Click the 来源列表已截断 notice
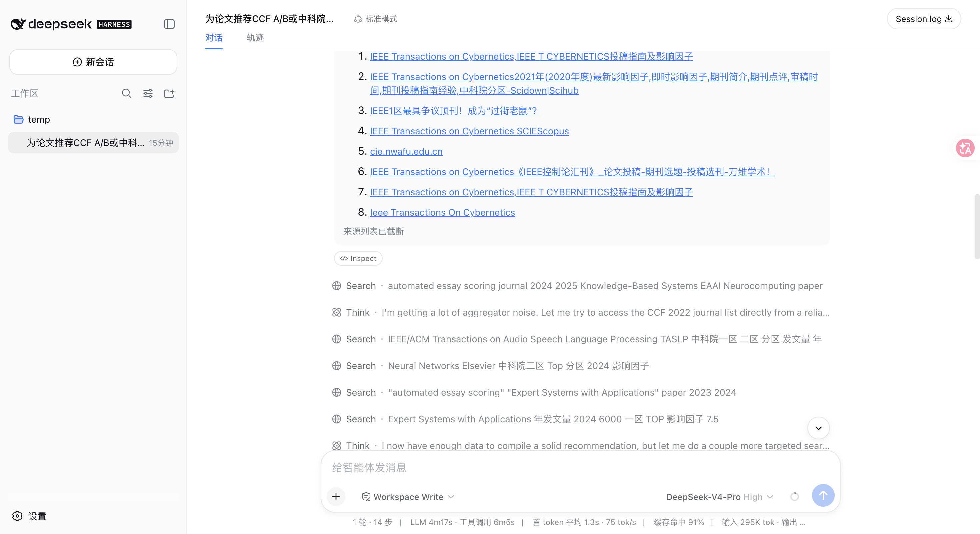Image resolution: width=980 pixels, height=534 pixels. [374, 231]
